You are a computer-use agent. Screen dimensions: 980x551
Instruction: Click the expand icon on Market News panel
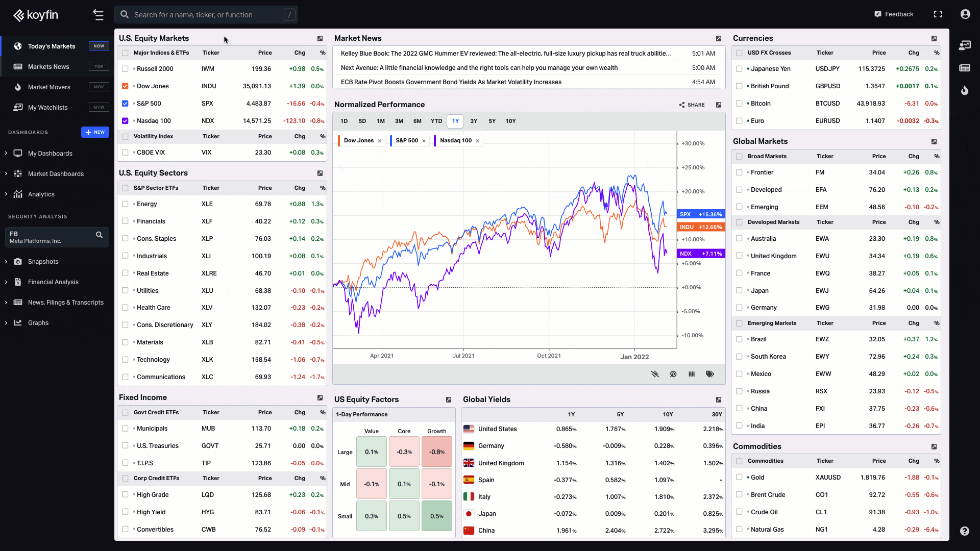click(x=718, y=38)
